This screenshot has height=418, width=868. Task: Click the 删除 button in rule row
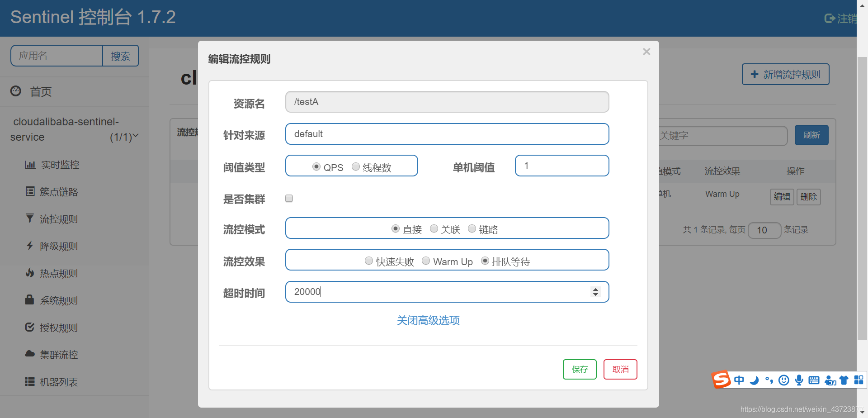[808, 197]
